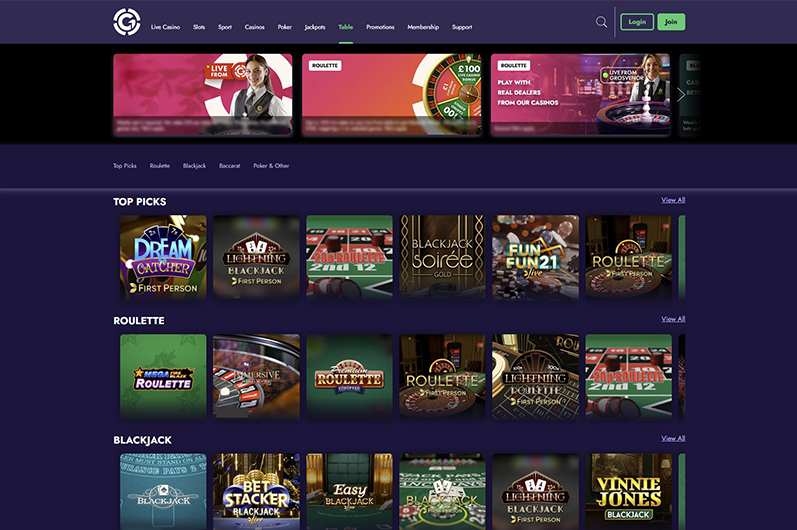Screen dimensions: 797x530
Task: View all Top Picks games
Action: coord(673,200)
